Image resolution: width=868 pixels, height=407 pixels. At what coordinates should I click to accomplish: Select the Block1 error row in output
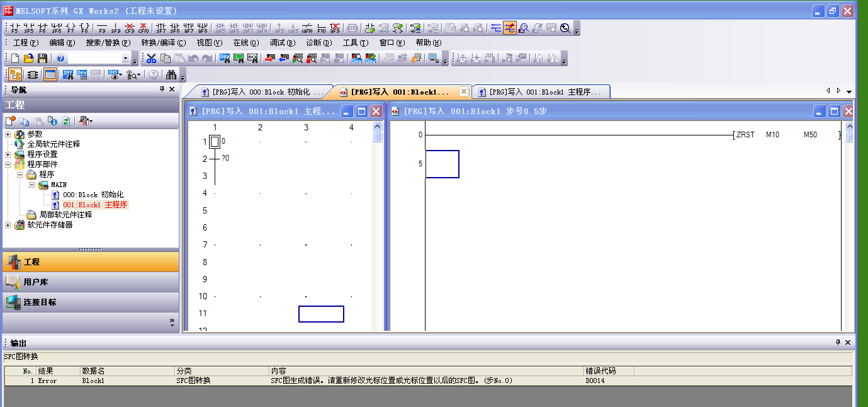(x=315, y=381)
